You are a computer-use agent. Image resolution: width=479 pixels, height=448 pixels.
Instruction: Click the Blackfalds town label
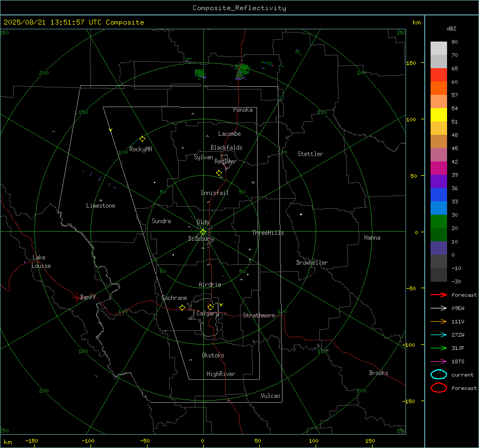[x=226, y=148]
